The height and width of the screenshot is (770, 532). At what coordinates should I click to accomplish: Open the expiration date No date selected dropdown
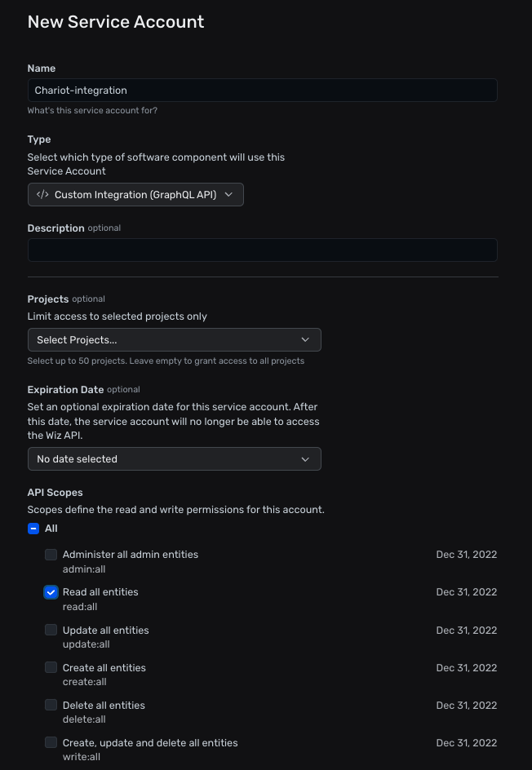click(175, 459)
